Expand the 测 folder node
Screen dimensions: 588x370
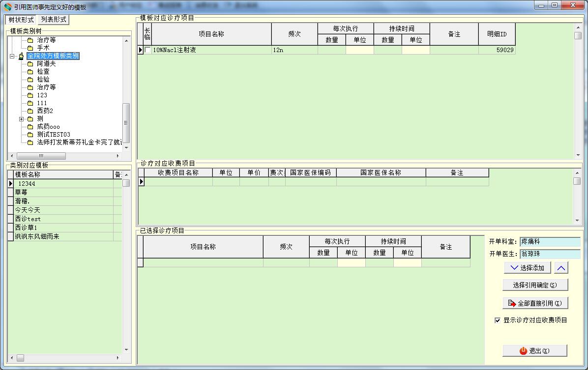pos(21,119)
